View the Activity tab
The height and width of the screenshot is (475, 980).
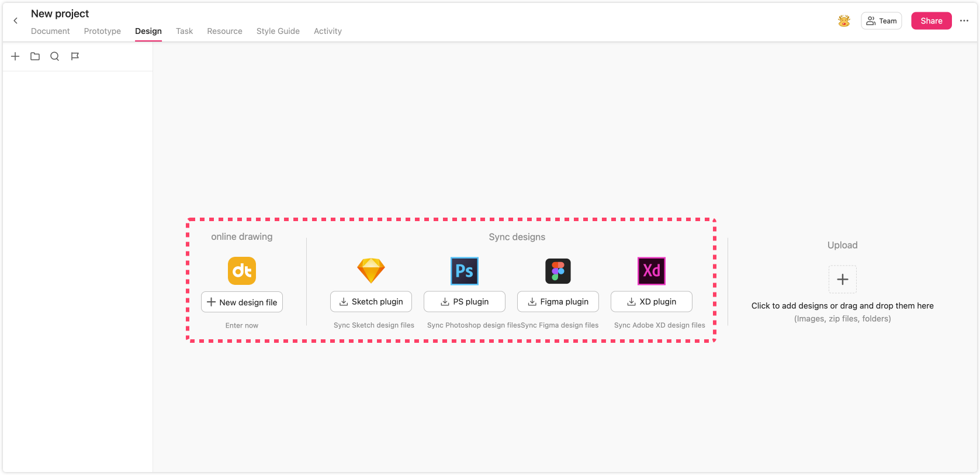328,31
